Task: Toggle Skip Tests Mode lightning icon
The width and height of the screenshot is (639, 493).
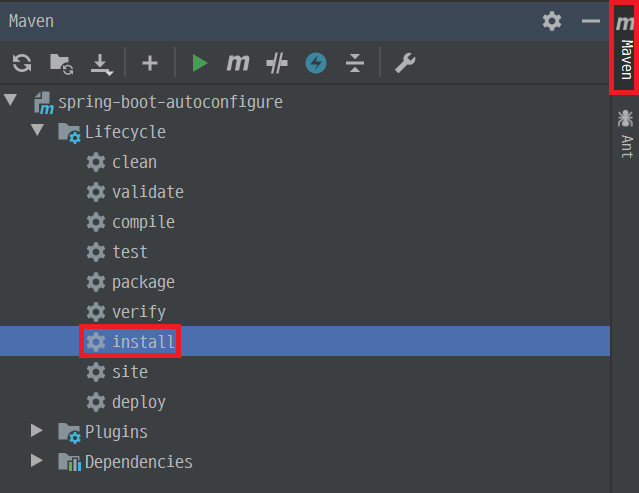Action: point(316,63)
